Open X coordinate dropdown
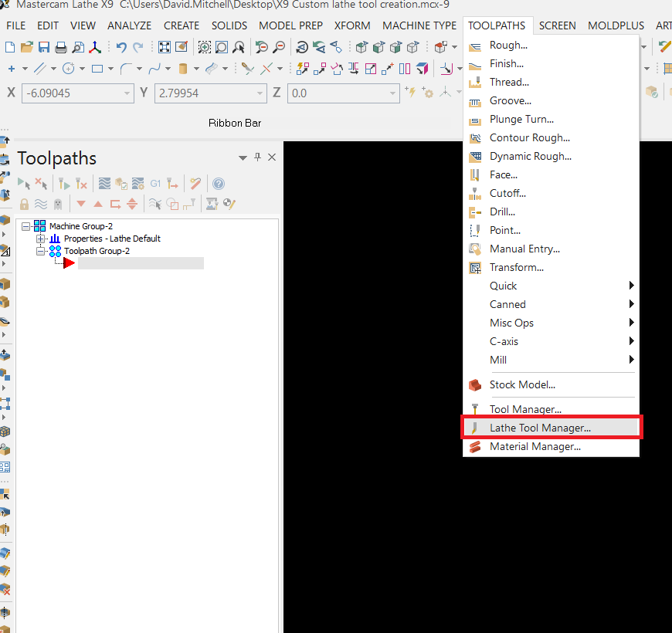 [127, 93]
